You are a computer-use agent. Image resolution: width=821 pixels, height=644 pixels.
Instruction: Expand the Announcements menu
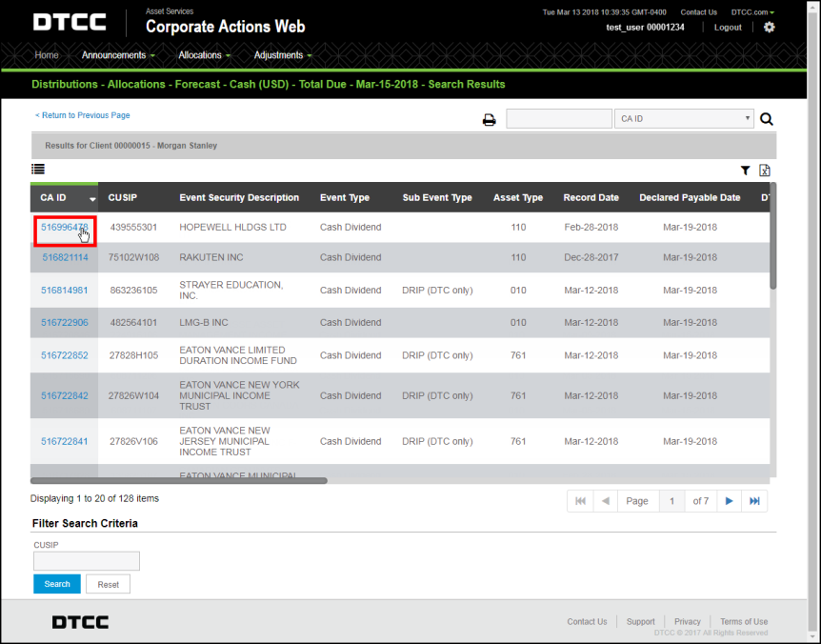coord(118,55)
